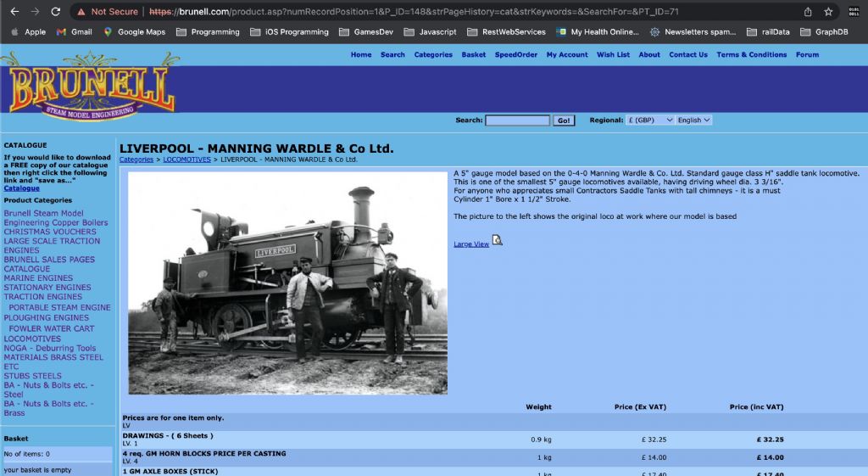Go to Home in the top navigation
The width and height of the screenshot is (868, 476).
point(361,55)
